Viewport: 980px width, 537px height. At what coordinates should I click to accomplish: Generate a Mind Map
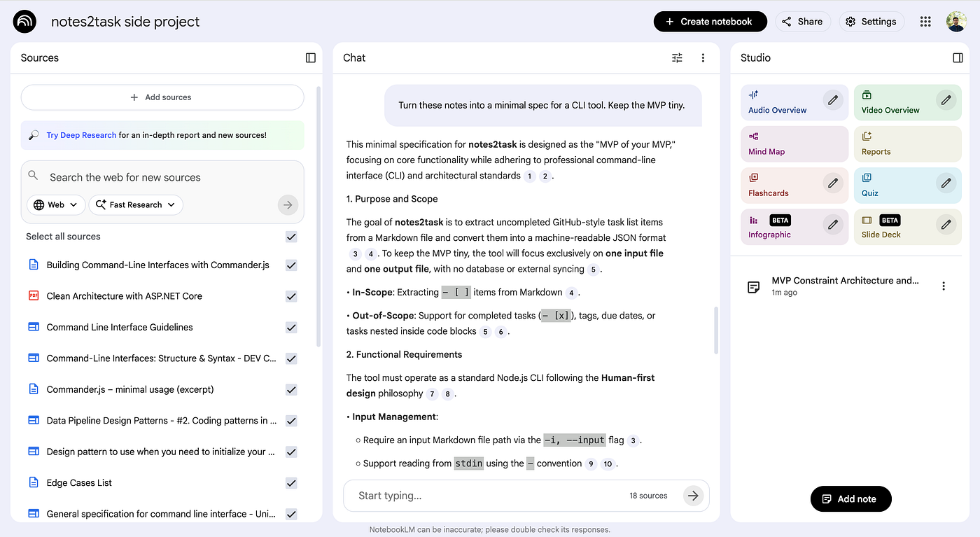794,144
